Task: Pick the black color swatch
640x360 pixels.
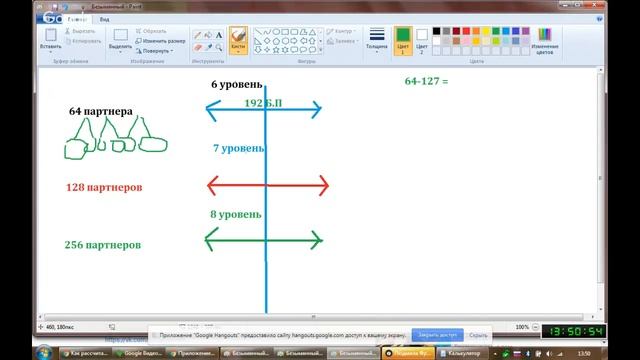Action: point(436,31)
